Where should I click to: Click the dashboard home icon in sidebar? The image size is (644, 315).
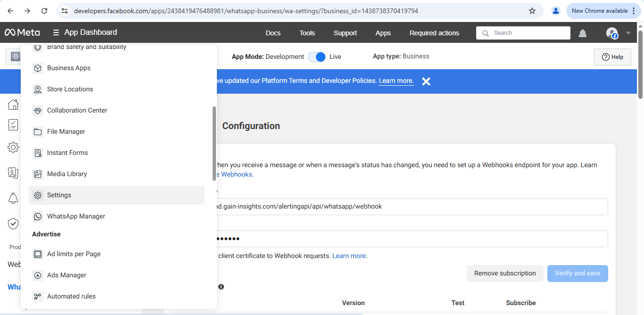point(13,105)
